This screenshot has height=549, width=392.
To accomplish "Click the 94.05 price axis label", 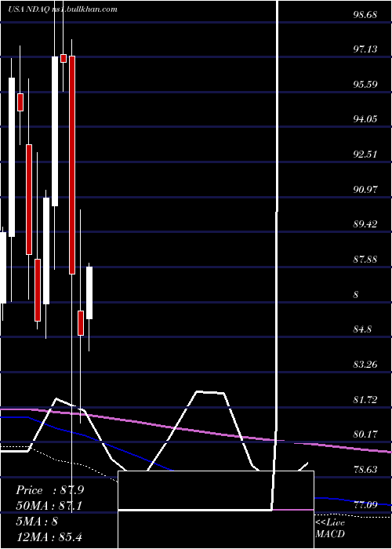I will click(x=365, y=119).
